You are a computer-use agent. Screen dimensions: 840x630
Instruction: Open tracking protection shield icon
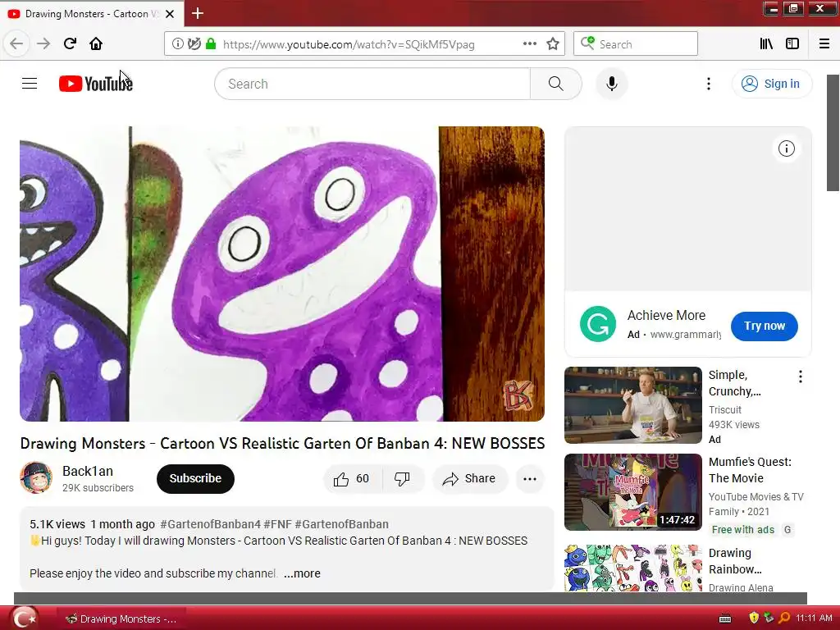click(x=194, y=44)
